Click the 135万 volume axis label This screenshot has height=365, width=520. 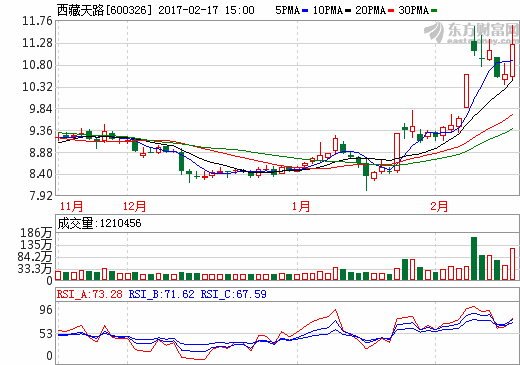click(36, 245)
